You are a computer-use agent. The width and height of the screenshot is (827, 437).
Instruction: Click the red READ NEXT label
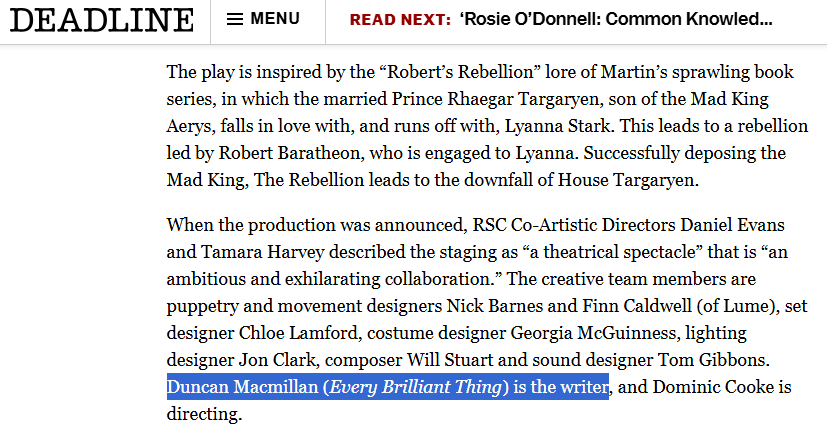[400, 20]
